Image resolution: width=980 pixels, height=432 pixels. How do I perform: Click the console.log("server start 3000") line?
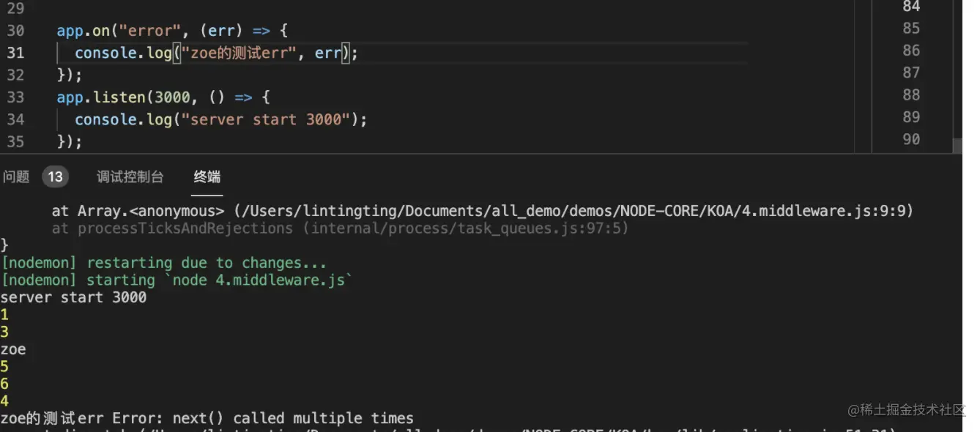point(221,119)
